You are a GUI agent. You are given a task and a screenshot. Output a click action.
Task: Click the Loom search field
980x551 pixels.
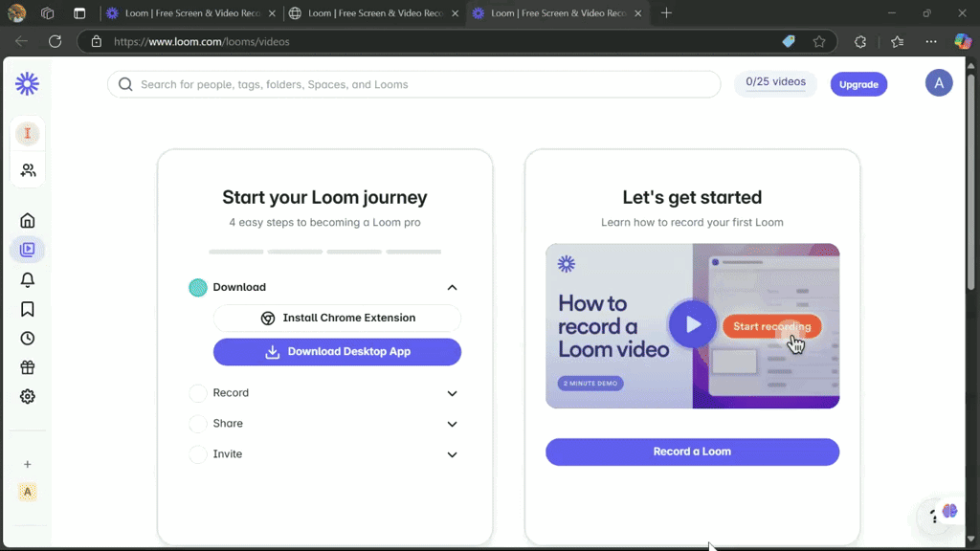click(x=421, y=84)
